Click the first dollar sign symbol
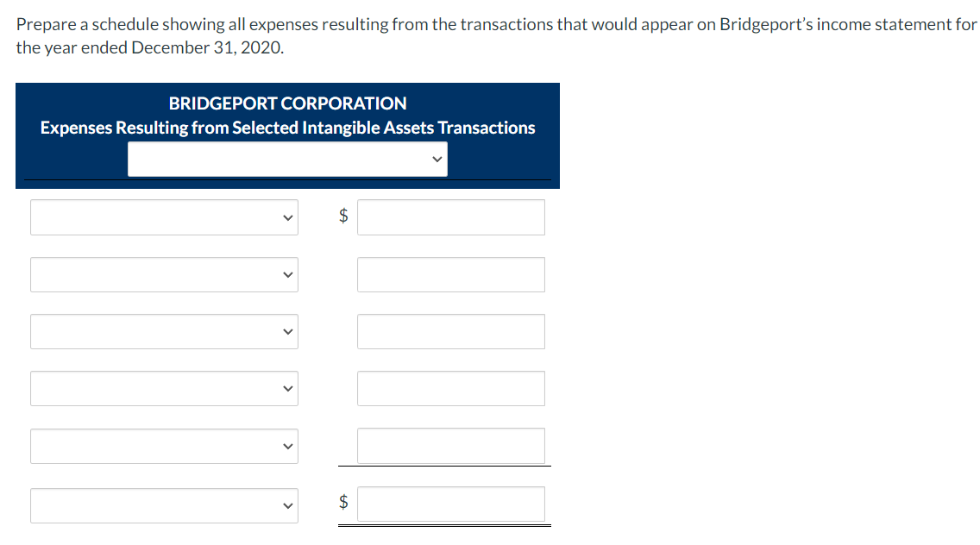 342,216
